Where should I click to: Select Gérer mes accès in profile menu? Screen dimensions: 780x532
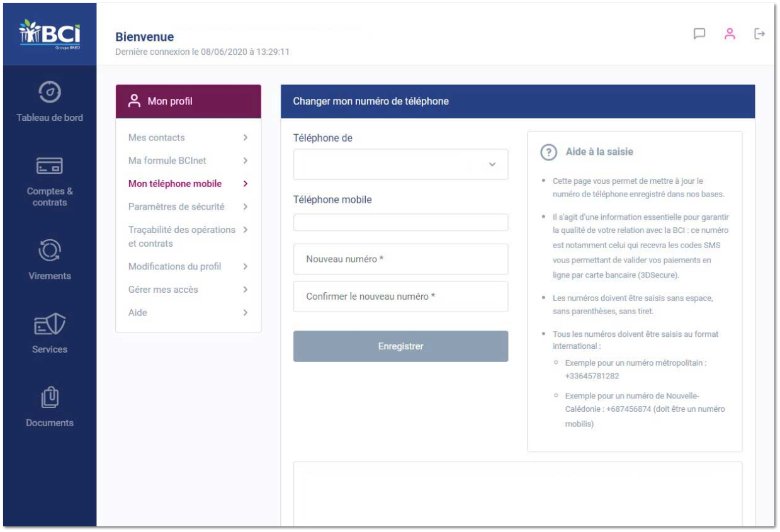(163, 290)
